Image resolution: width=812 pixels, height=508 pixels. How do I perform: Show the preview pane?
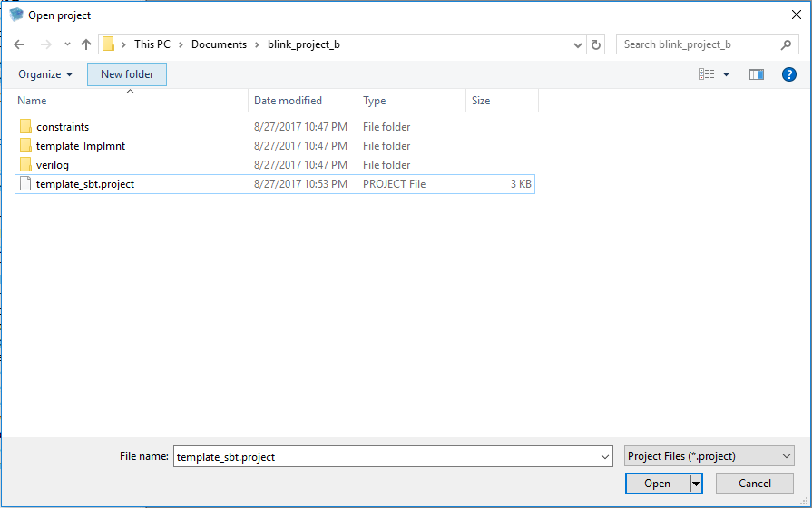[x=756, y=74]
